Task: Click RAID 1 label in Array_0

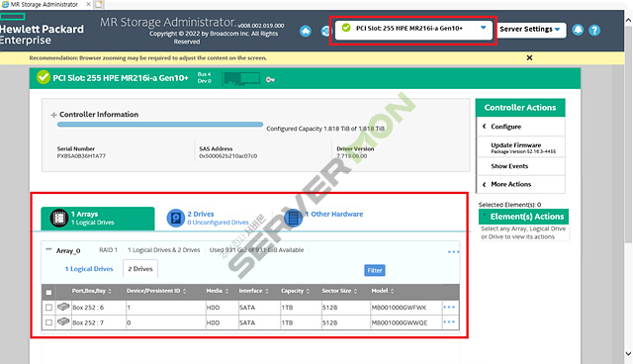Action: (x=108, y=250)
